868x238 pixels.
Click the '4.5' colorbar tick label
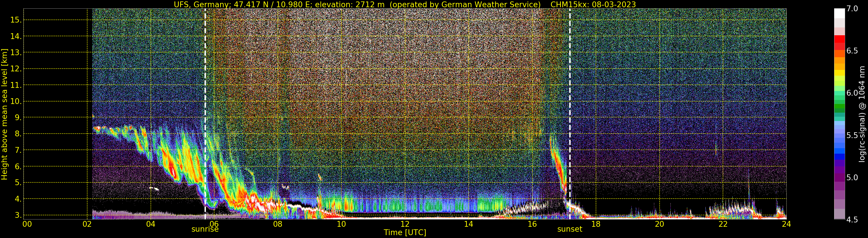(x=852, y=220)
